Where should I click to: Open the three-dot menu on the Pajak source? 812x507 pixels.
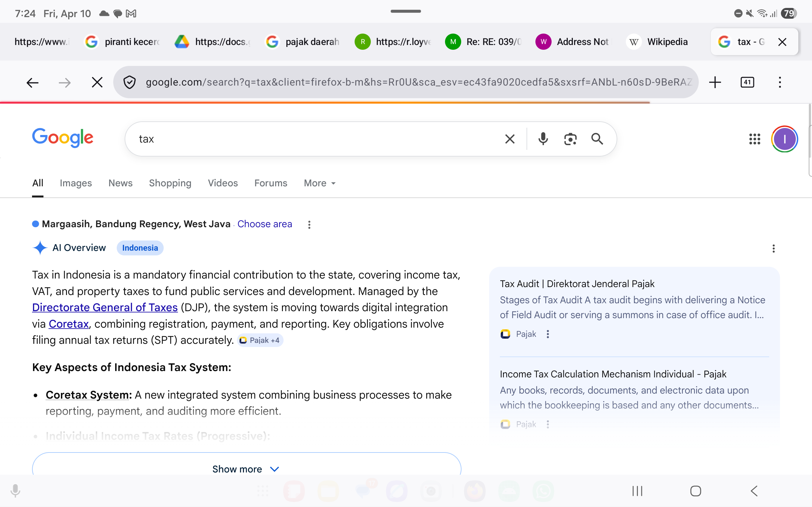[x=547, y=334]
